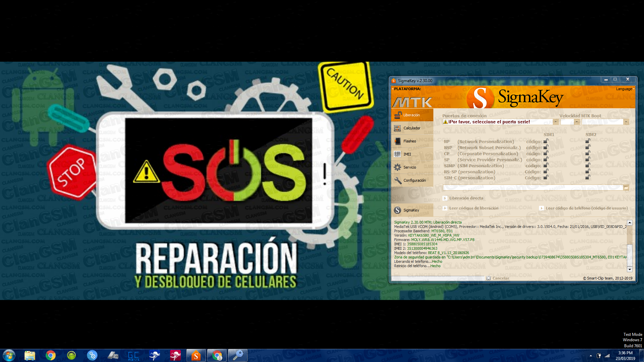Image resolution: width=644 pixels, height=362 pixels.
Task: Expand the connection port dropdown arrow
Action: pyautogui.click(x=555, y=122)
